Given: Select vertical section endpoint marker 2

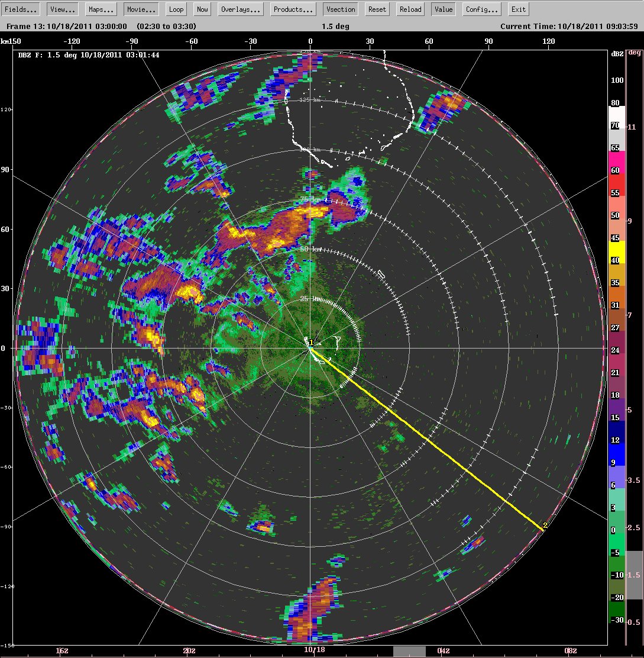Looking at the screenshot, I should [x=545, y=525].
